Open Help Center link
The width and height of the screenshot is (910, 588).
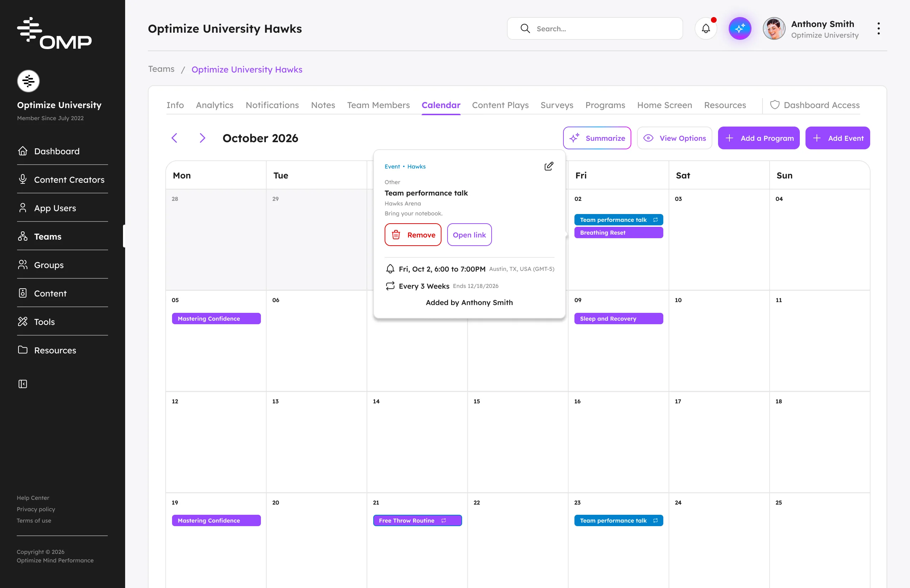tap(33, 497)
